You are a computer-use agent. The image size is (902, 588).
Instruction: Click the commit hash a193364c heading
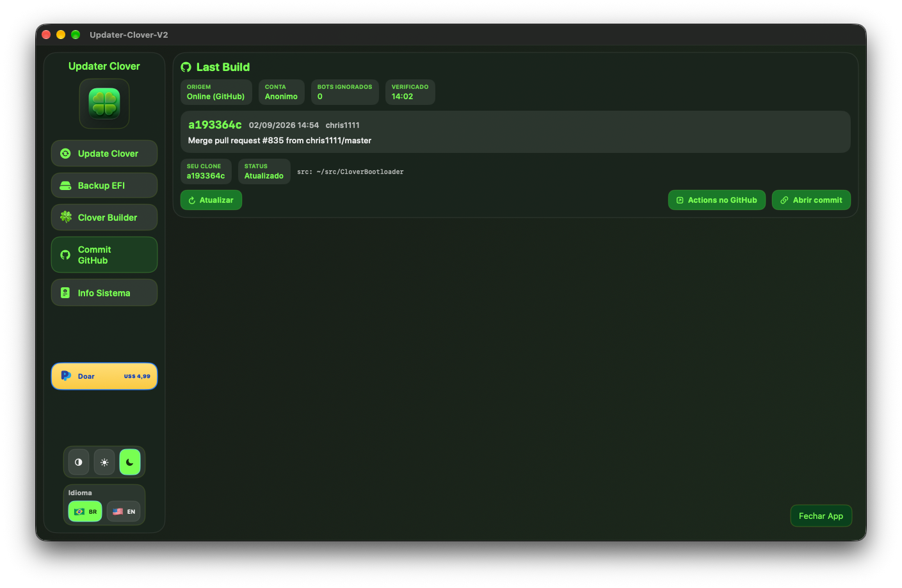point(215,125)
